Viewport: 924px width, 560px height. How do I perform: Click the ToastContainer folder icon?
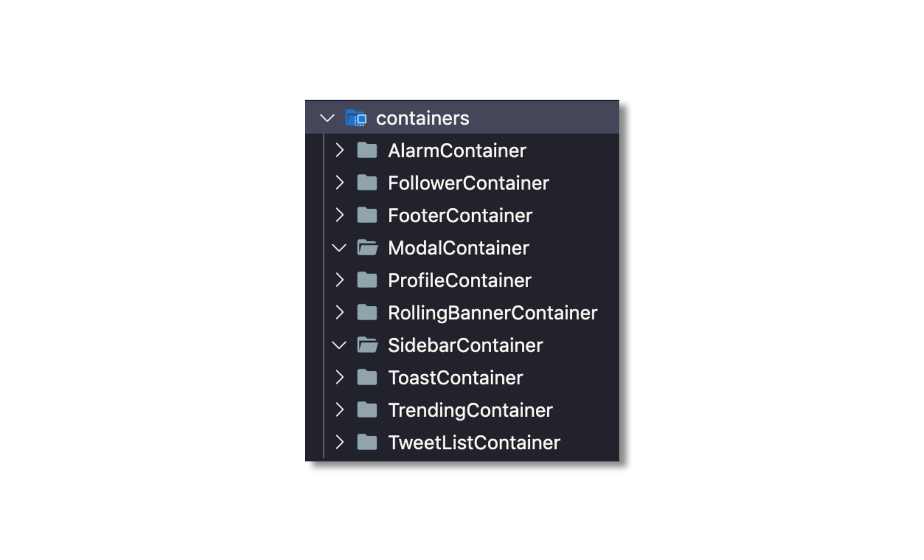coord(367,377)
